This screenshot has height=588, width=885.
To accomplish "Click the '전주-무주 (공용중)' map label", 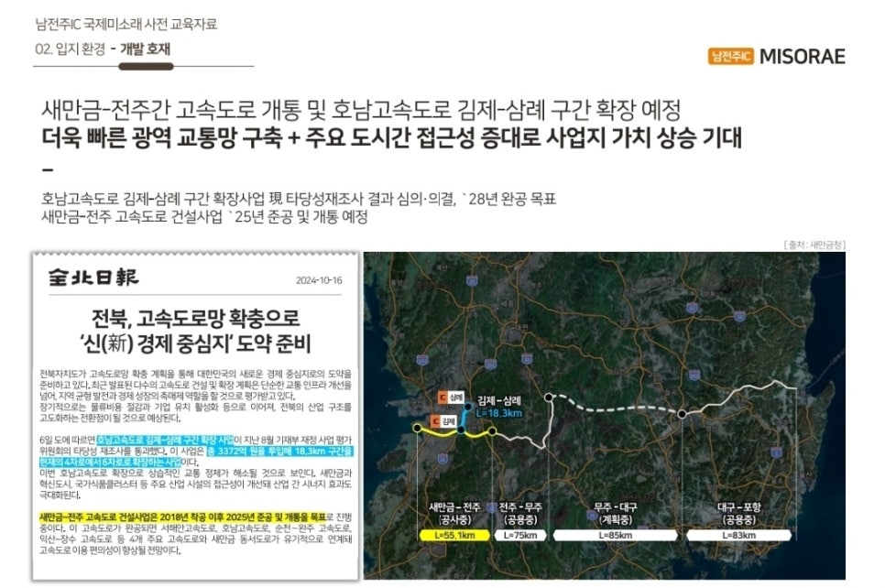I will 520,514.
